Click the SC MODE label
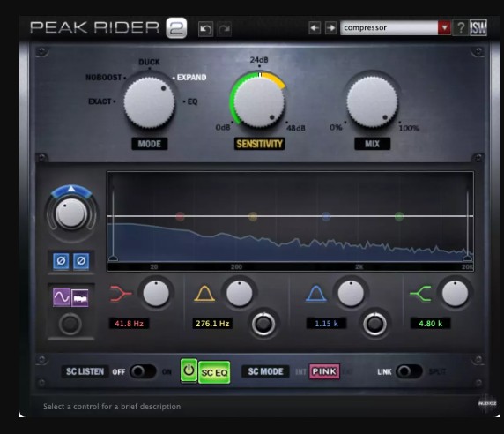 [x=265, y=371]
